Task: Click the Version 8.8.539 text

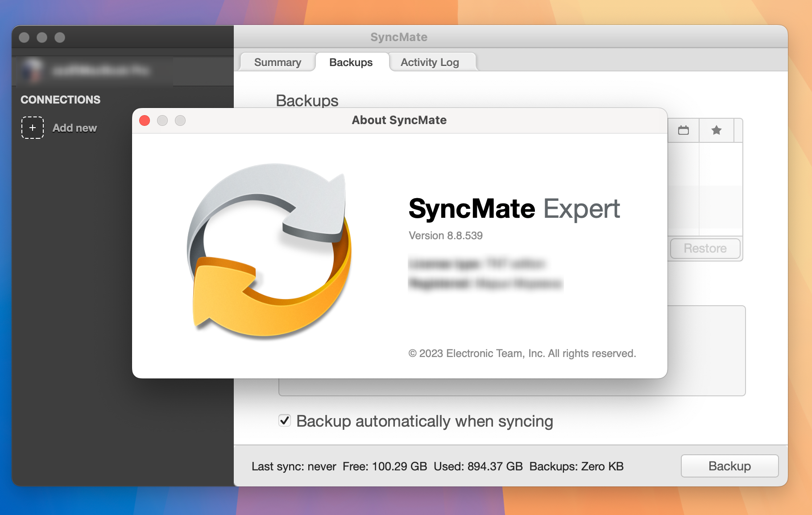Action: [446, 236]
